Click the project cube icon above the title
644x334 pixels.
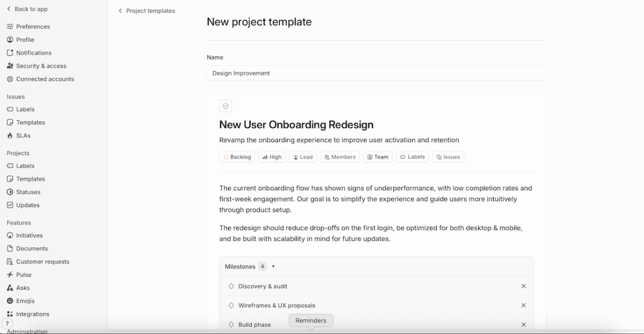[x=226, y=106]
